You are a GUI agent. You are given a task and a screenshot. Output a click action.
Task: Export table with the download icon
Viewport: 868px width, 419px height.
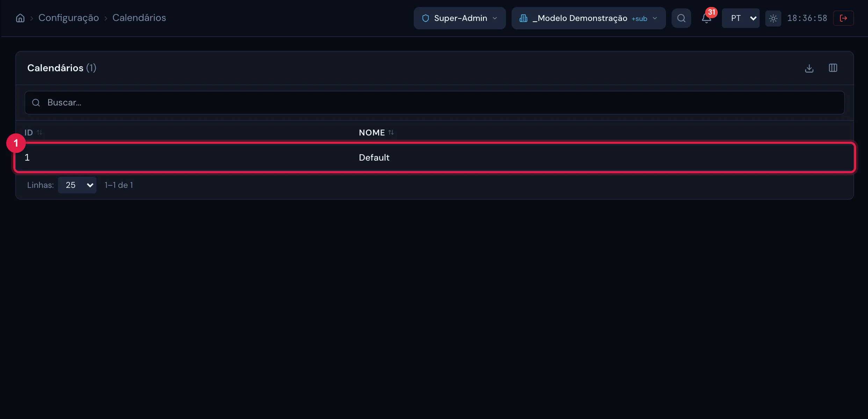pos(809,68)
